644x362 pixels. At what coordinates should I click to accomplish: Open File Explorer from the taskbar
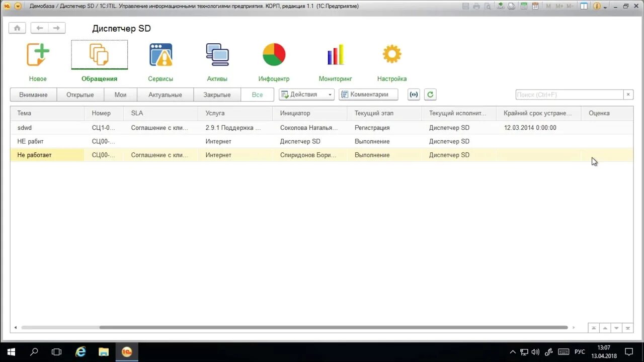click(104, 352)
